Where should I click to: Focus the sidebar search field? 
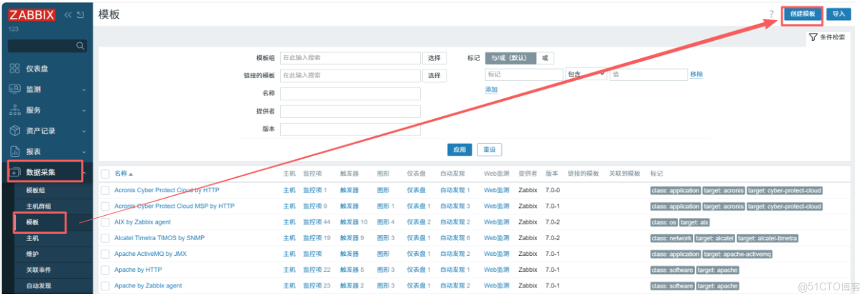pyautogui.click(x=47, y=46)
